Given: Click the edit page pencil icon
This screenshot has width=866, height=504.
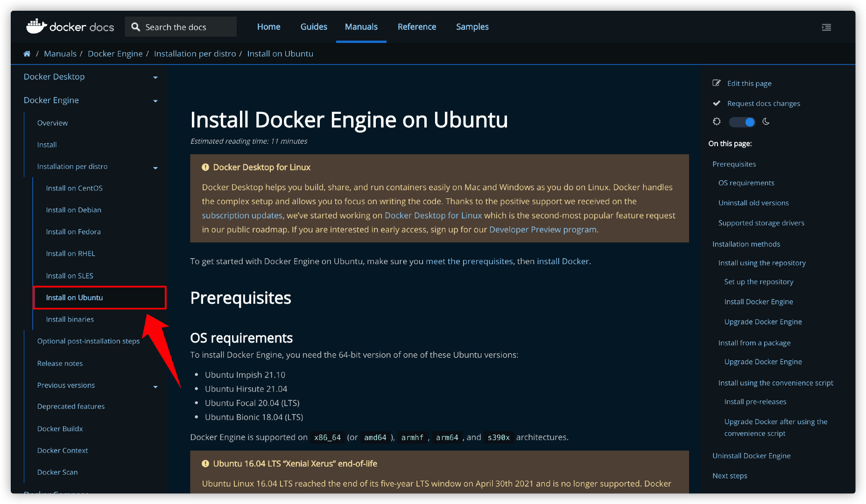Looking at the screenshot, I should click(x=716, y=83).
